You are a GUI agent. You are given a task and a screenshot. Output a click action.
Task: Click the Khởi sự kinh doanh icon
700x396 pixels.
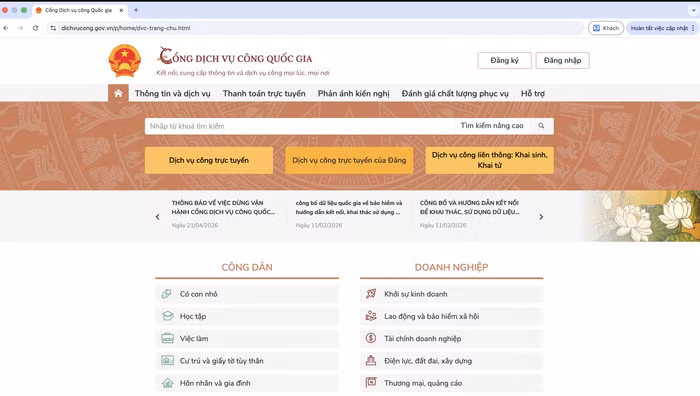pos(371,294)
